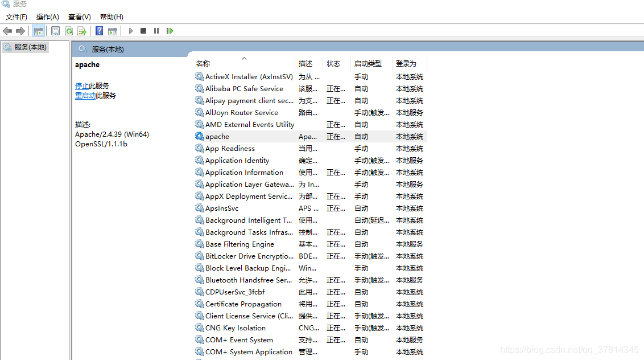Click the Stop Service square icon

(143, 31)
